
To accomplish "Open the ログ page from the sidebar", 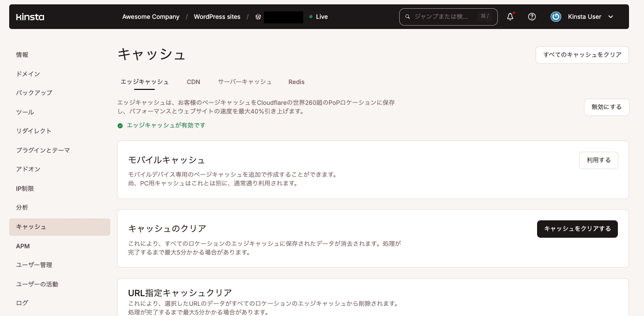I will point(22,302).
